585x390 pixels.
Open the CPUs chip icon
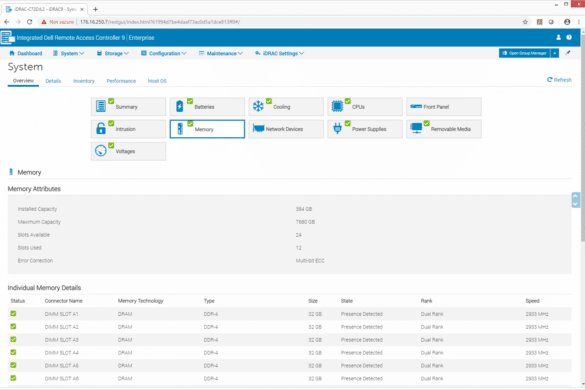click(337, 106)
